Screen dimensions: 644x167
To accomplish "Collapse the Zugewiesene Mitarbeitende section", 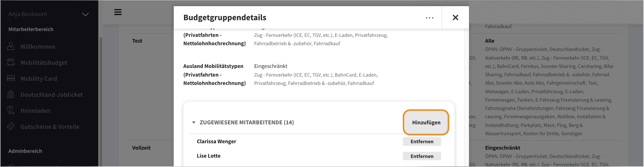I will [194, 123].
